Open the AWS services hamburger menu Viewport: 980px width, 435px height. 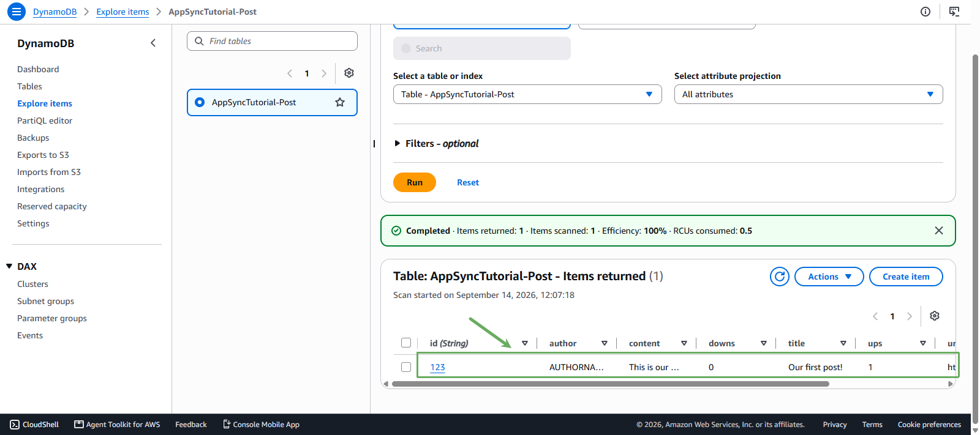pos(17,12)
